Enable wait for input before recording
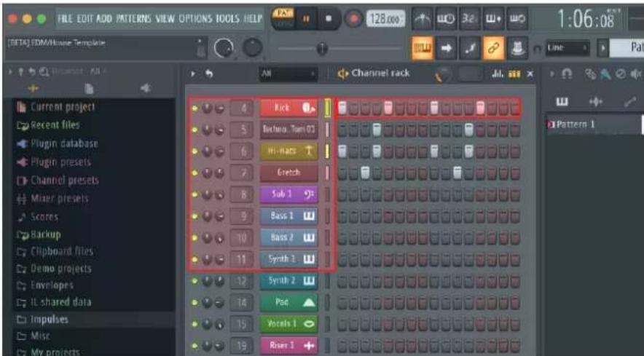The height and width of the screenshot is (356, 644). coord(445,18)
